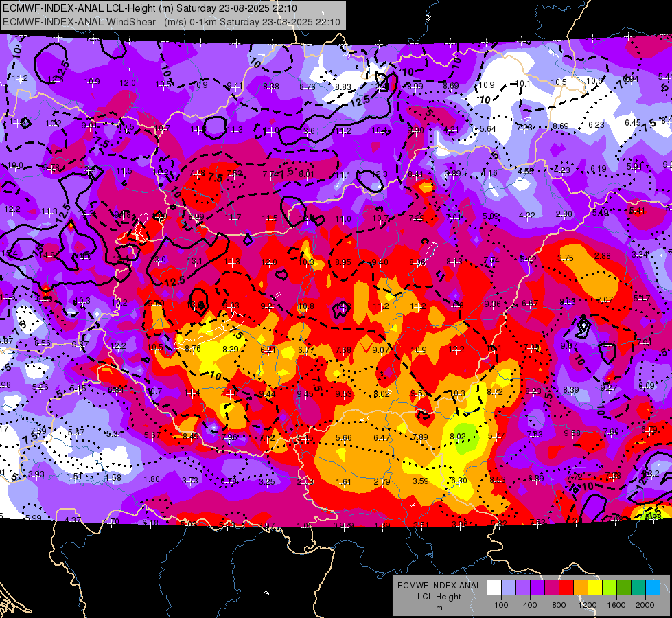Click the '100' tick label in the legend
Screen dimensions: 672x618
click(501, 605)
